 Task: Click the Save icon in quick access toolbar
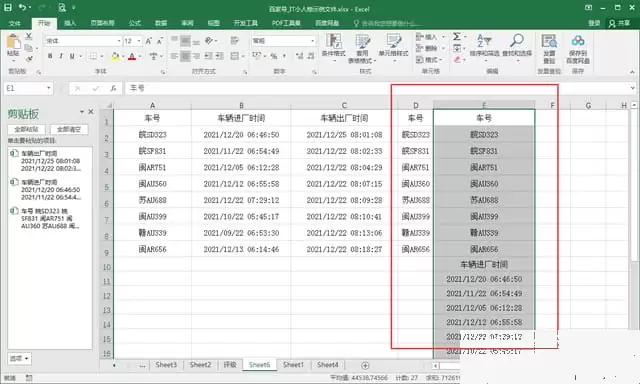tap(8, 7)
